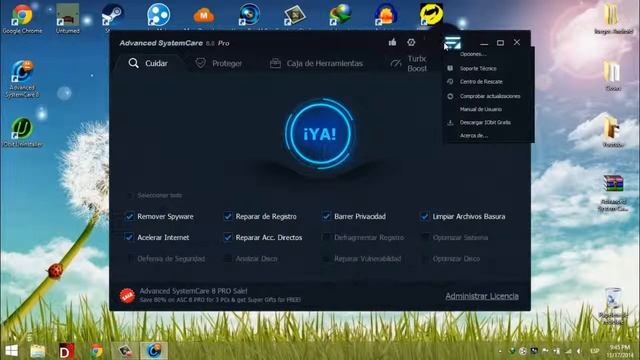Switch to the Cuidar tab
The width and height of the screenshot is (640, 360).
point(148,63)
